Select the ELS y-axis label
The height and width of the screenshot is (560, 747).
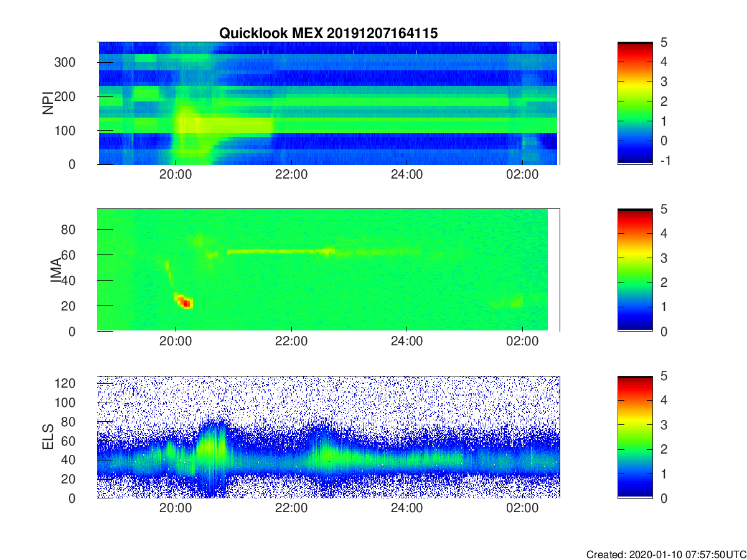pyautogui.click(x=48, y=437)
